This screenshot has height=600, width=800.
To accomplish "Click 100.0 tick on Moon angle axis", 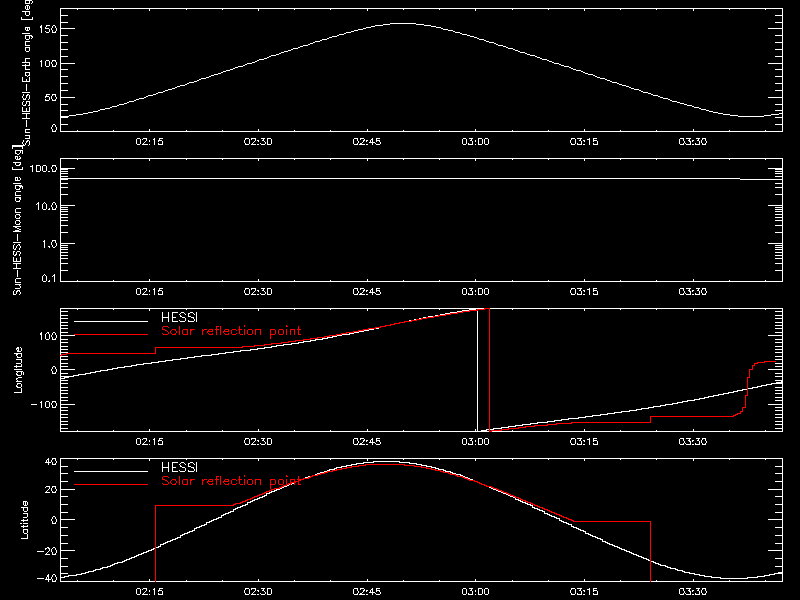I will (x=44, y=168).
